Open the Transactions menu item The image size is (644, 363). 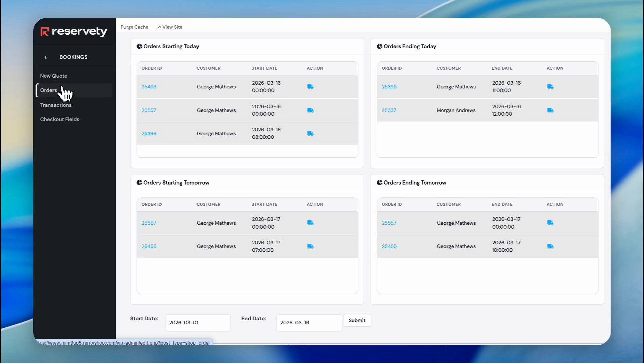click(x=56, y=105)
